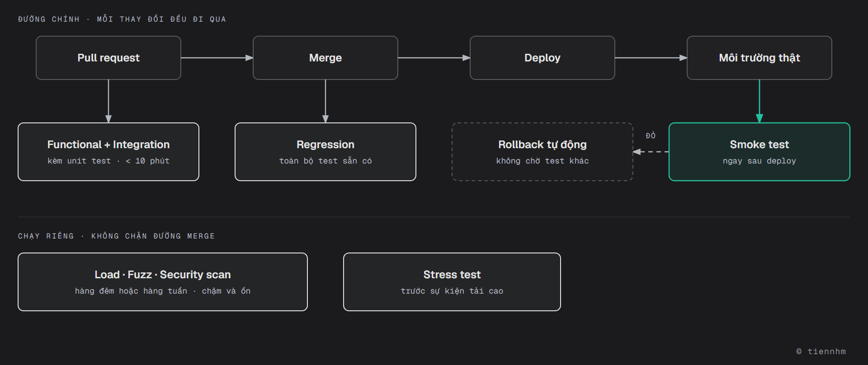
Task: Click the 'toàn bộ test sẵn có' subtitle
Action: point(325,161)
